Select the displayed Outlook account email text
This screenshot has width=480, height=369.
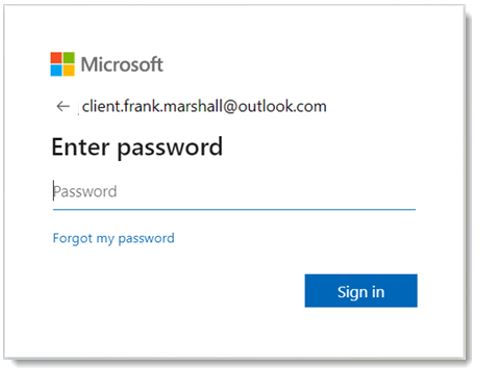(204, 106)
